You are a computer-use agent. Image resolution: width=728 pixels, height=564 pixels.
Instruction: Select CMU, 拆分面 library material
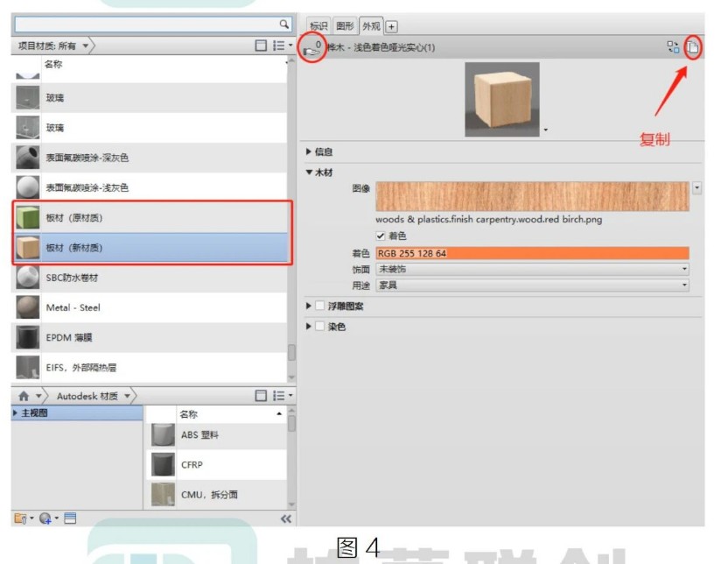217,494
